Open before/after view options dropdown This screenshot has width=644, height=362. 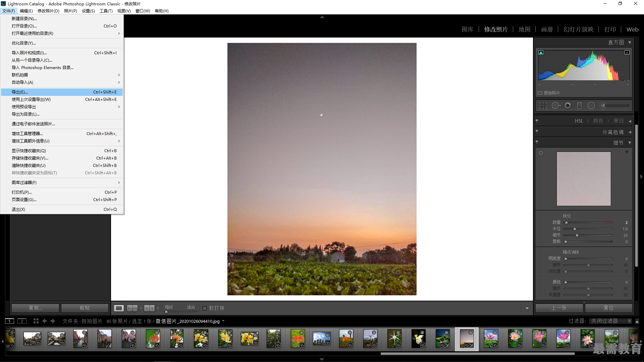[158, 308]
